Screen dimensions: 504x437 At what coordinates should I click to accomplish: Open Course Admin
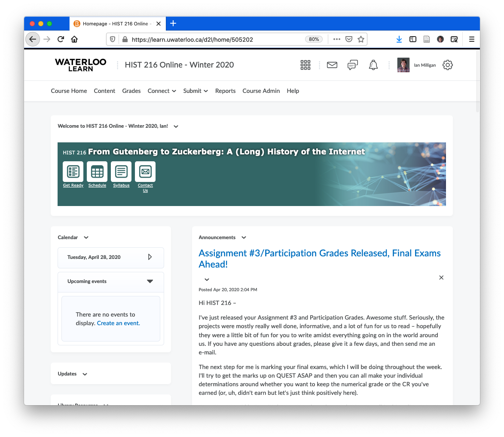[x=261, y=91]
